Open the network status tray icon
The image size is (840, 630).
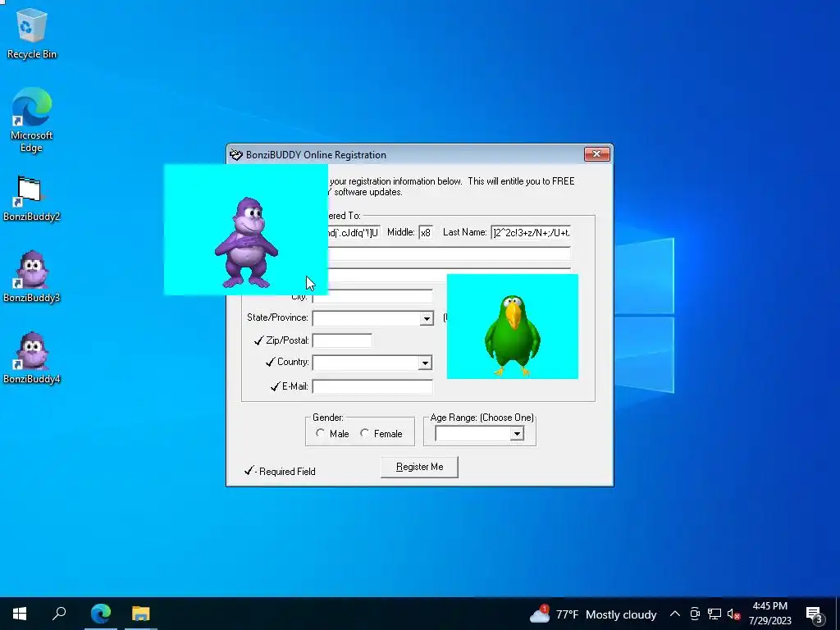pos(714,614)
